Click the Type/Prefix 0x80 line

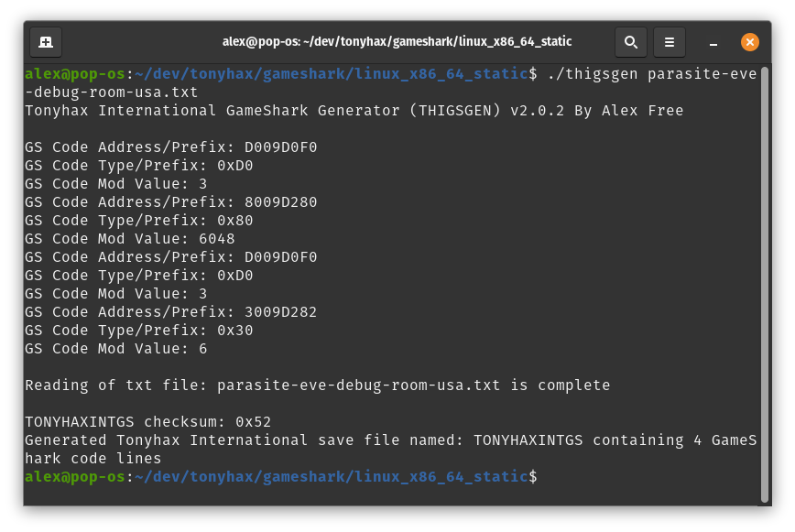click(139, 221)
